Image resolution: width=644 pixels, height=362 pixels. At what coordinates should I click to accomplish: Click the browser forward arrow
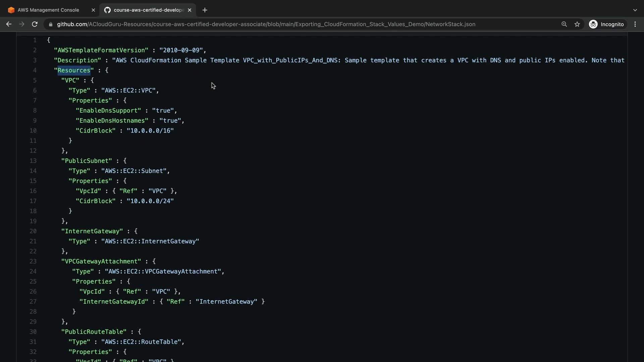21,24
